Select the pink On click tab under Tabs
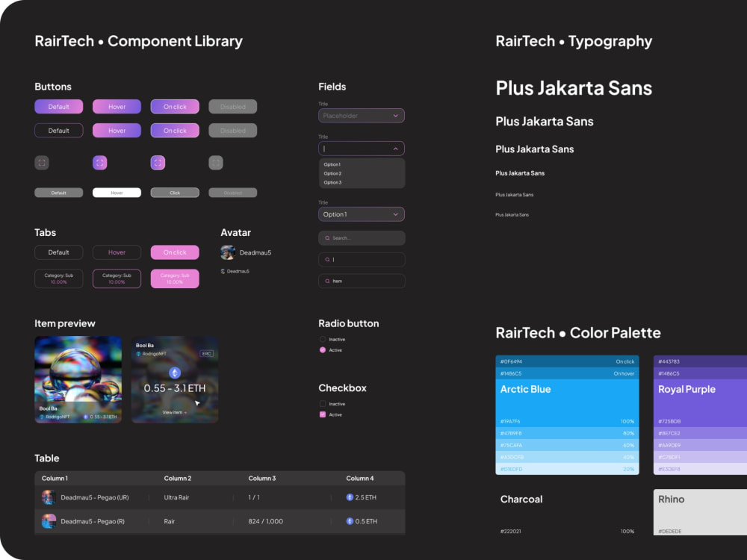This screenshot has height=560, width=747. pos(175,252)
